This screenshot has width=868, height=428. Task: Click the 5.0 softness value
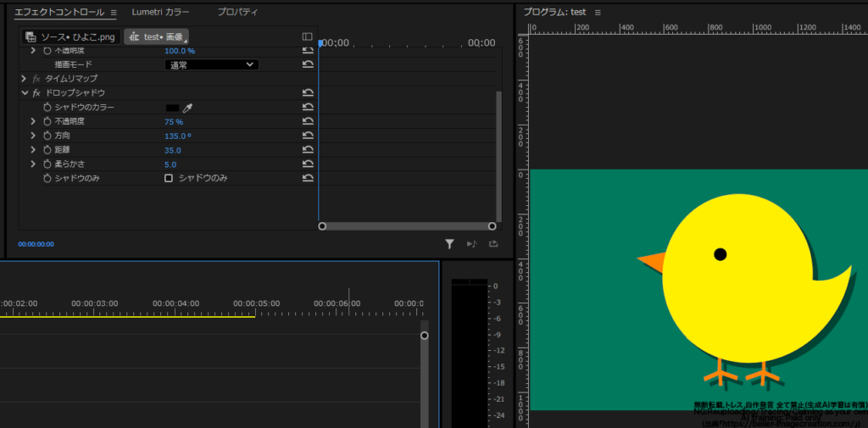[170, 164]
